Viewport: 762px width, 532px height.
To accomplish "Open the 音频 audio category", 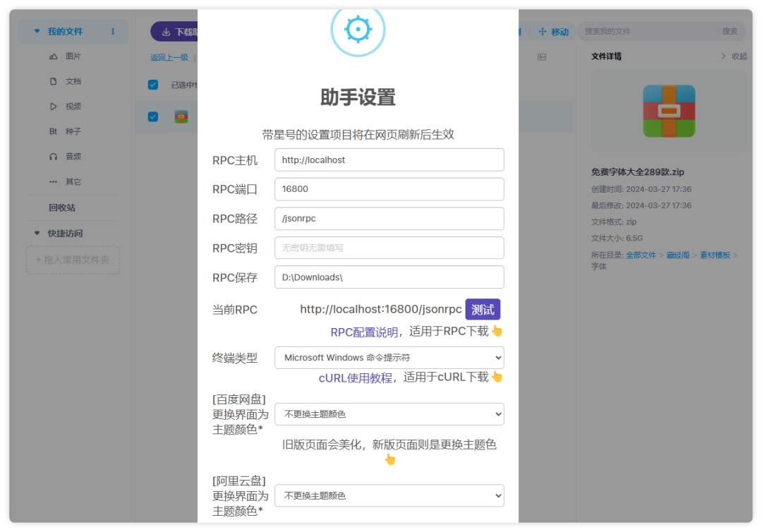I will pyautogui.click(x=73, y=157).
